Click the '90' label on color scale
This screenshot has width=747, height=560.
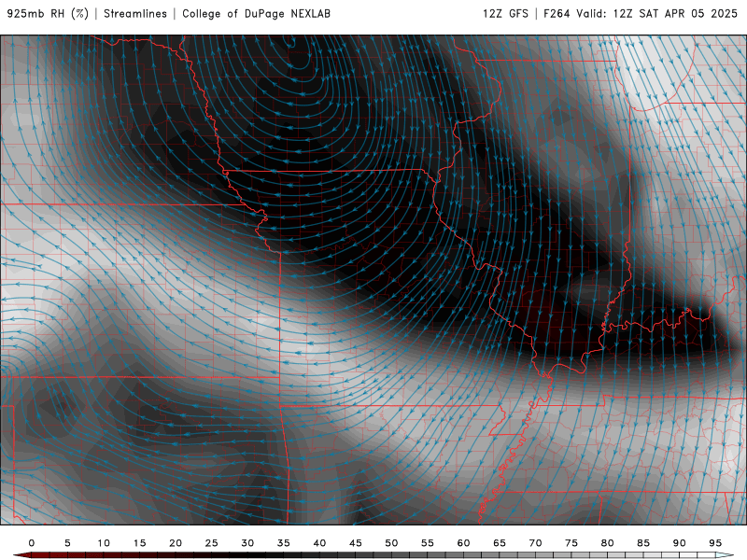pyautogui.click(x=680, y=543)
